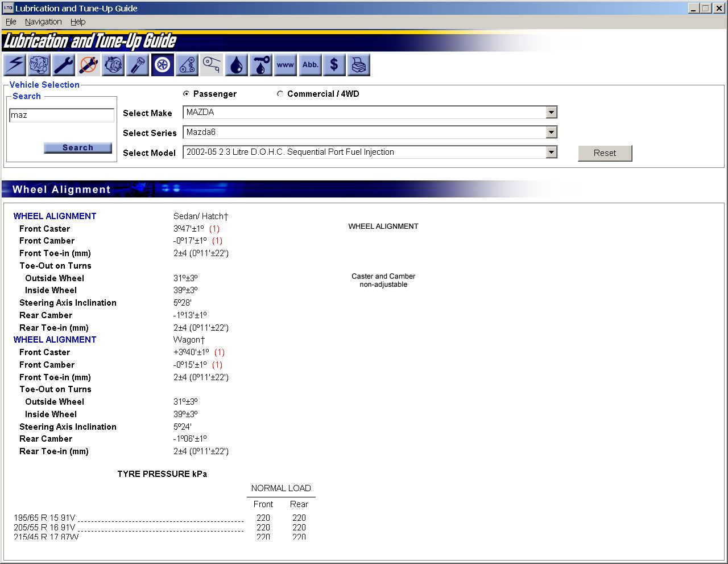The image size is (728, 564).
Task: Click the LTG application title bar icon
Action: coord(8,8)
